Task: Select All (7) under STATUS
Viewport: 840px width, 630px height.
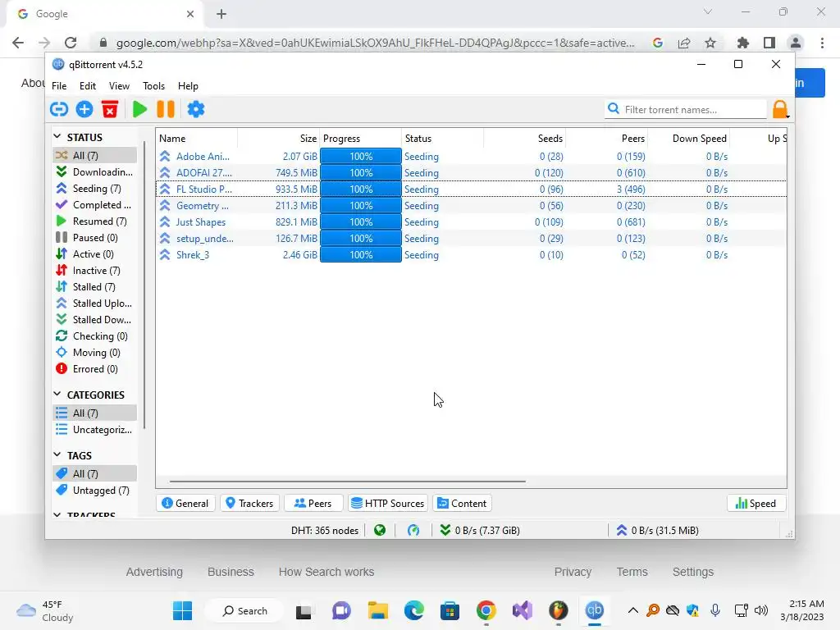Action: [94, 155]
